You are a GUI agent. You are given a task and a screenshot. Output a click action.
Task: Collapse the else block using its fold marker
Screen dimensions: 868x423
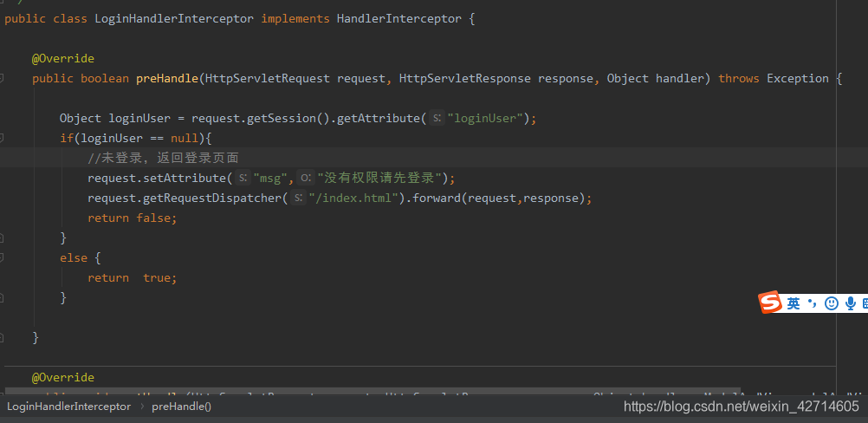[x=2, y=258]
